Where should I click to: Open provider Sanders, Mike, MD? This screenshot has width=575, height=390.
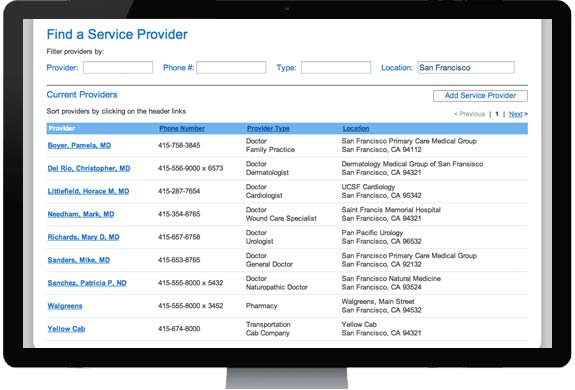pos(79,260)
